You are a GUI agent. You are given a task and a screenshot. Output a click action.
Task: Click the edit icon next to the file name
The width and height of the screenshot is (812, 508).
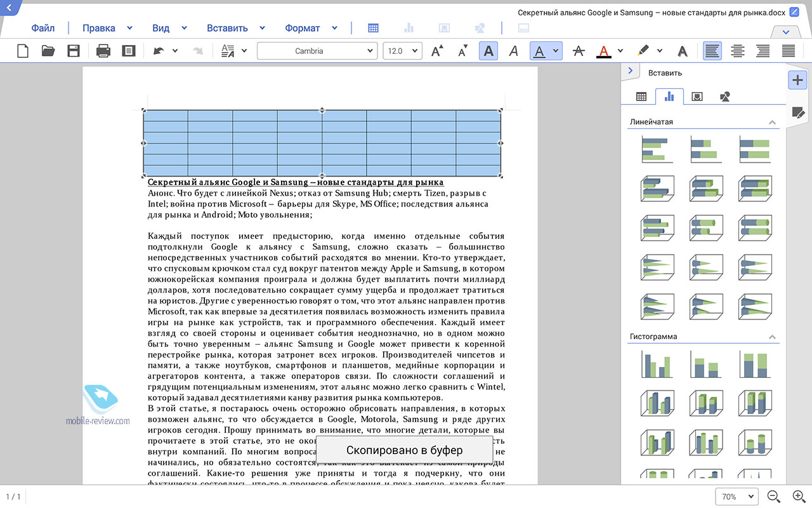[794, 12]
